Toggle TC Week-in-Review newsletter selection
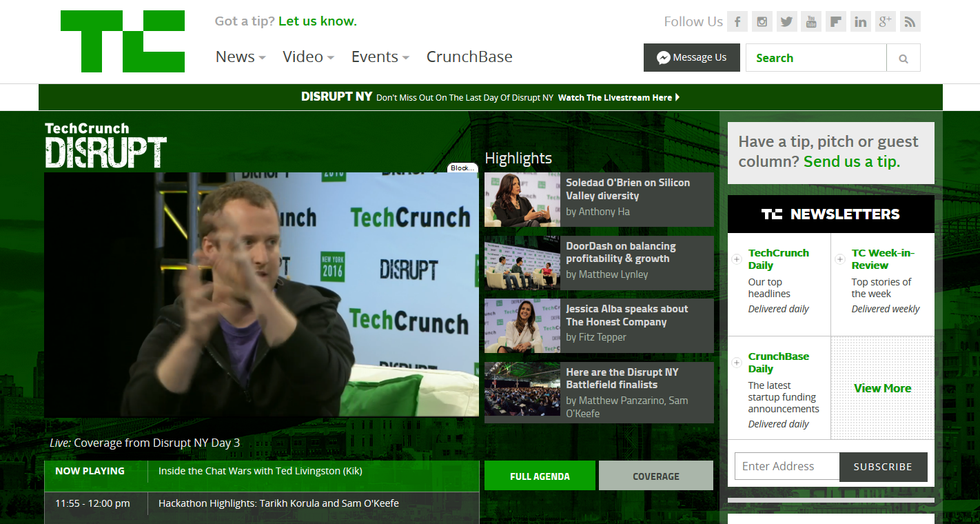The image size is (980, 524). click(x=839, y=259)
